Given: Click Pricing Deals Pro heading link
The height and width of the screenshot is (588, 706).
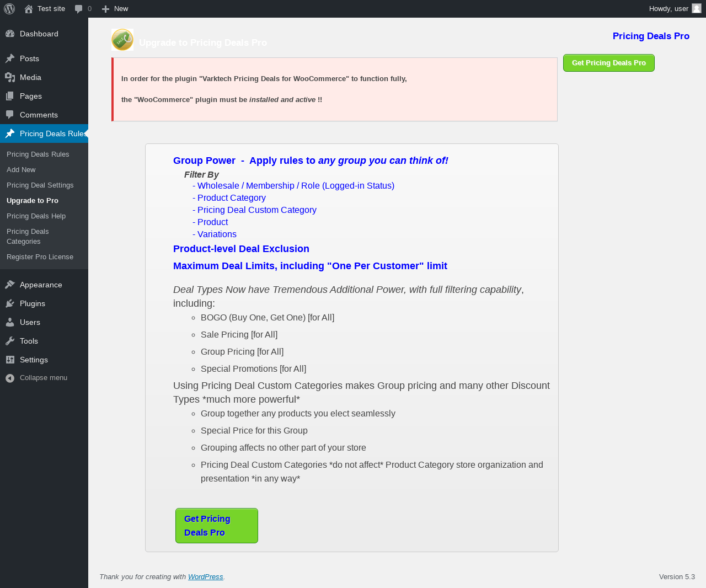Looking at the screenshot, I should 651,36.
